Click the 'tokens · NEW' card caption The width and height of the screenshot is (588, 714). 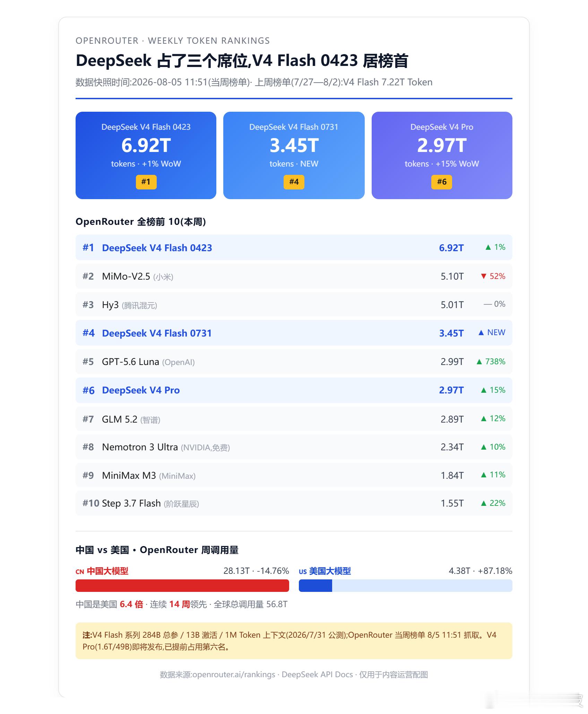click(294, 164)
